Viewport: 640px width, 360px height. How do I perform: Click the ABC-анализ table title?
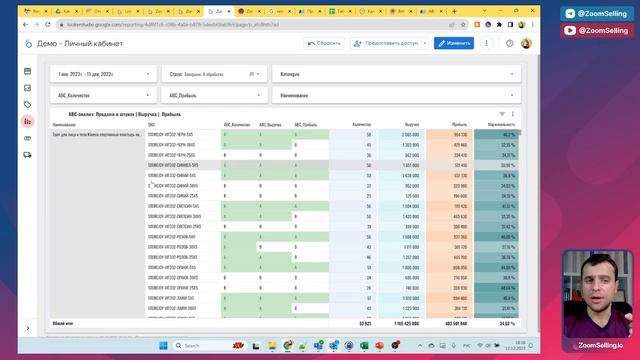point(124,114)
